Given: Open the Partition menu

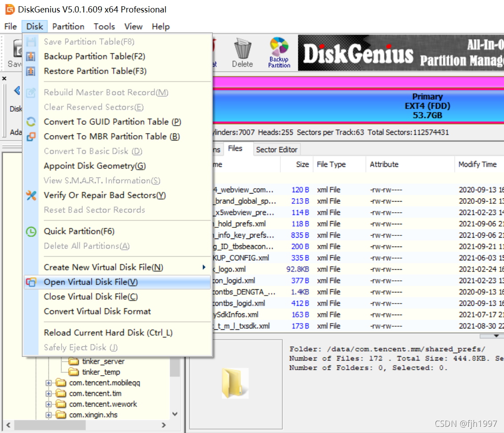Looking at the screenshot, I should click(68, 26).
